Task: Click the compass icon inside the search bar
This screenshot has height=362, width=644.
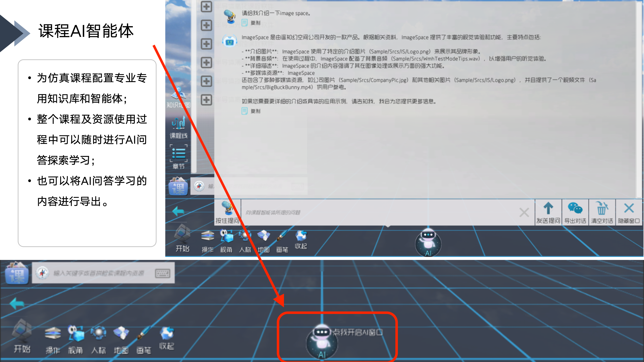Action: 42,273
